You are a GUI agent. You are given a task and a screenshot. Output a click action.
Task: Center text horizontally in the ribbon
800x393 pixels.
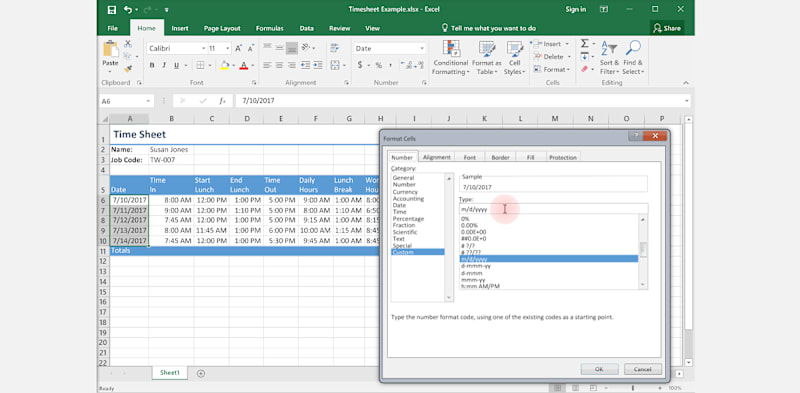279,65
